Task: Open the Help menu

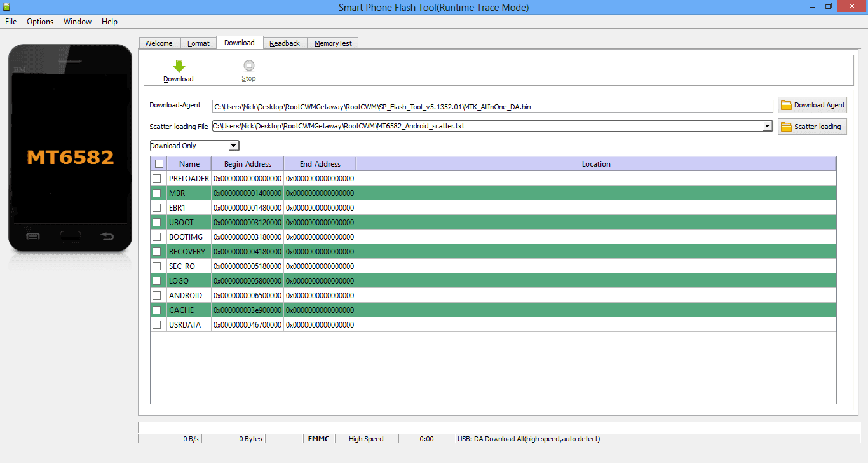Action: tap(109, 22)
